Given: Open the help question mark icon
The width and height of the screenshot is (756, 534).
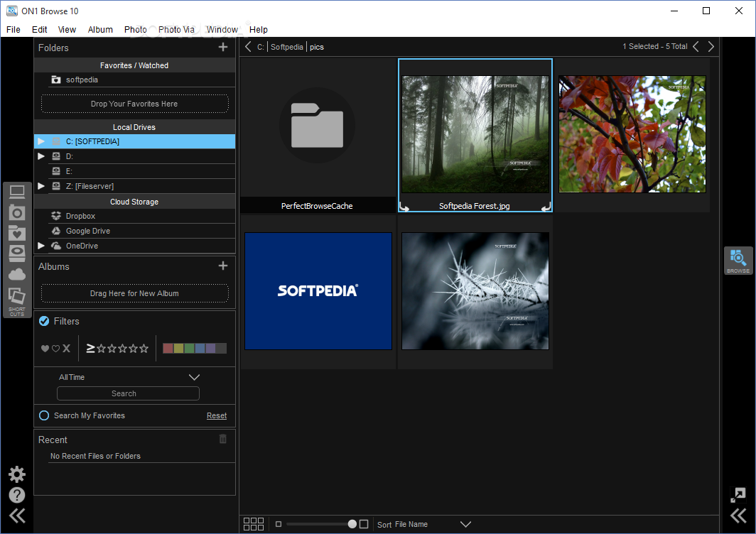Looking at the screenshot, I should [17, 495].
